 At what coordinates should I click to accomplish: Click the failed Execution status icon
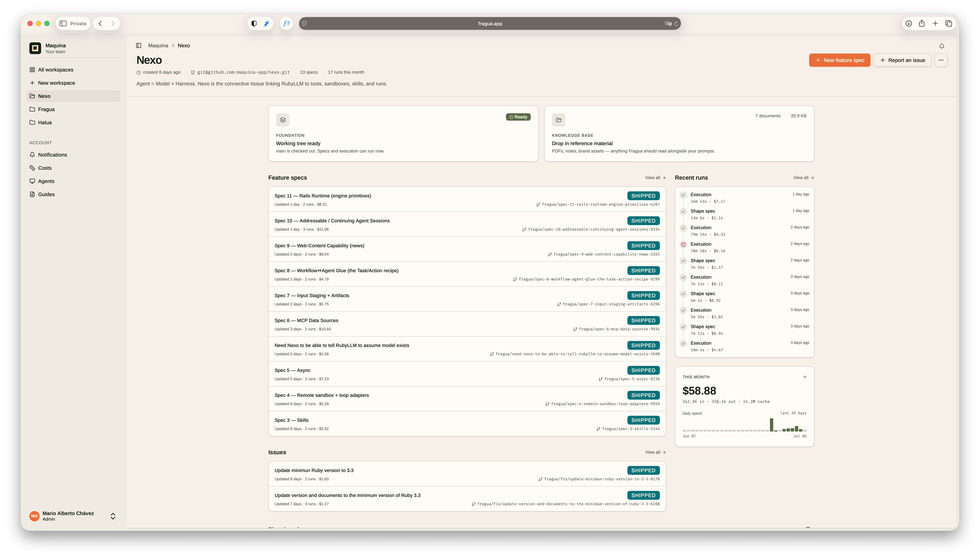click(683, 244)
